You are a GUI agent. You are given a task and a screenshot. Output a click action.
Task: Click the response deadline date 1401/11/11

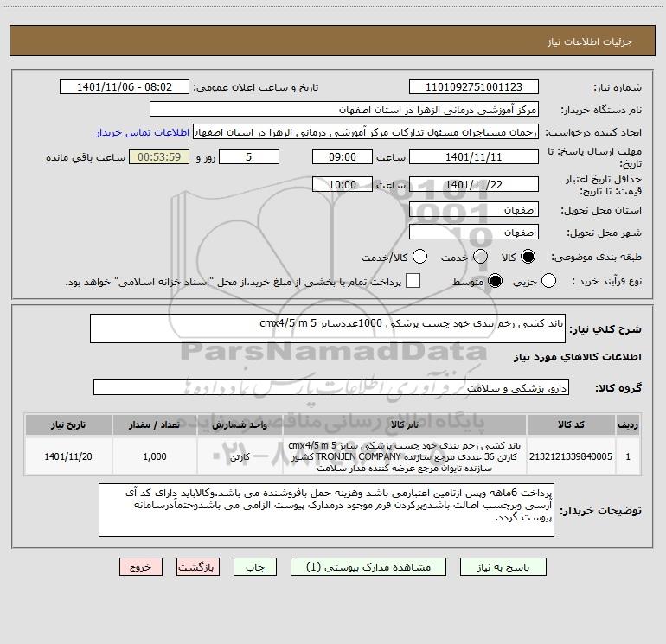coord(474,156)
